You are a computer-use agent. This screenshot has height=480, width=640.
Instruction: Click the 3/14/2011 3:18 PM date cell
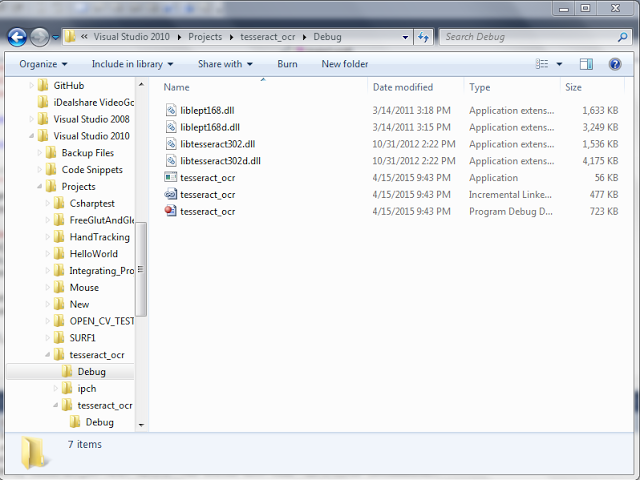(x=411, y=110)
